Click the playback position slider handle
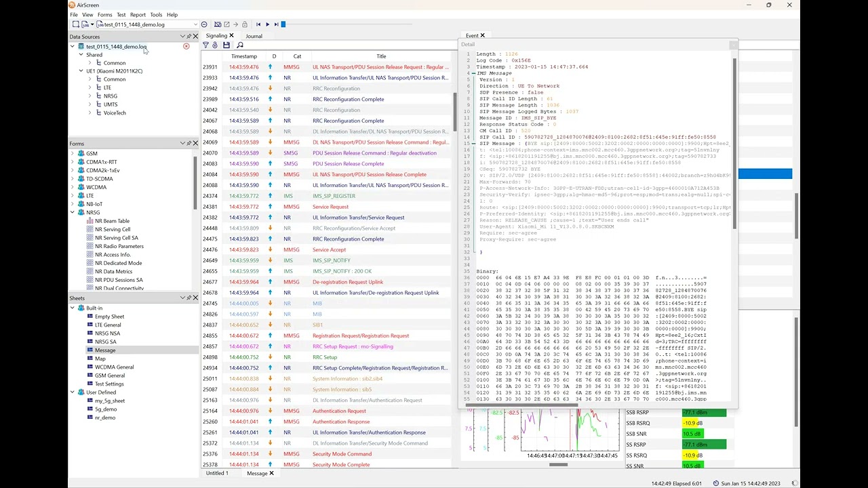This screenshot has width=868, height=488. [x=283, y=24]
